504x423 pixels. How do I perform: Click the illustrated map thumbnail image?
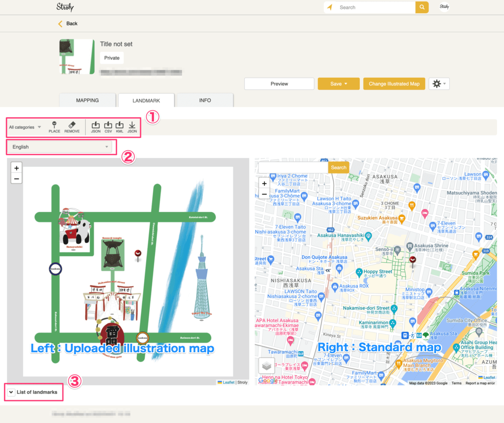(77, 57)
